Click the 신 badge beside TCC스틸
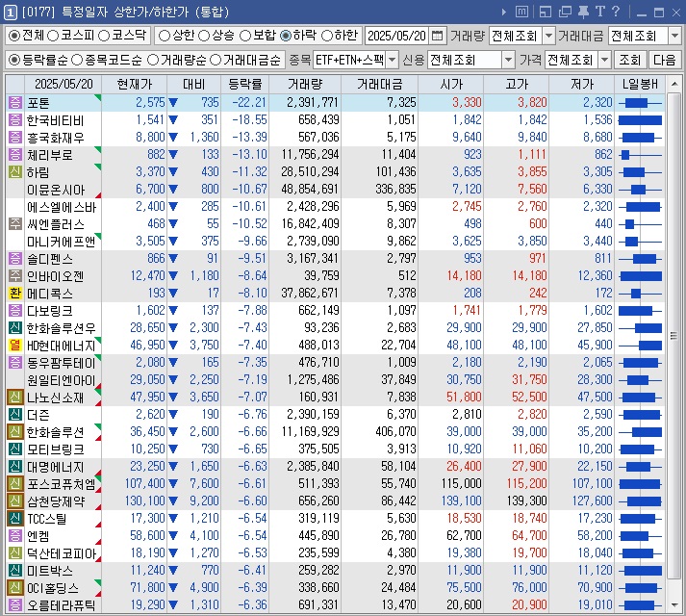 coord(14,519)
